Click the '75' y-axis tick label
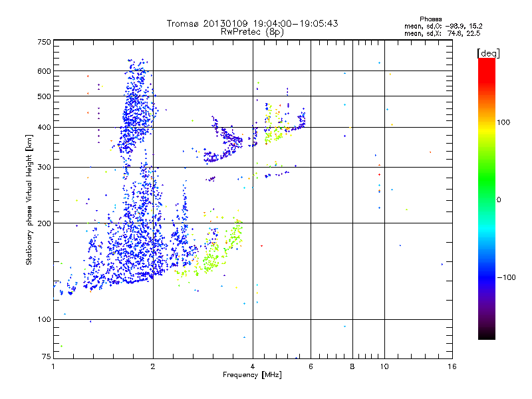 47,356
